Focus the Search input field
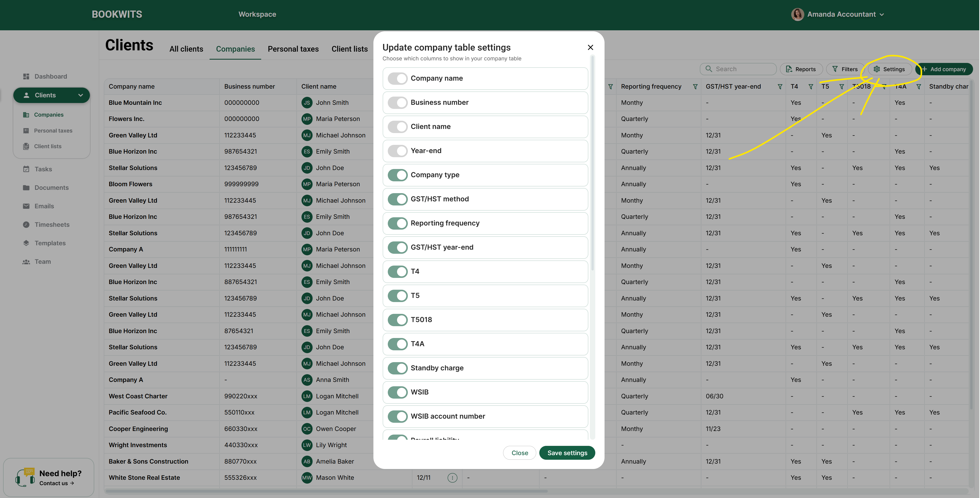 click(x=738, y=69)
